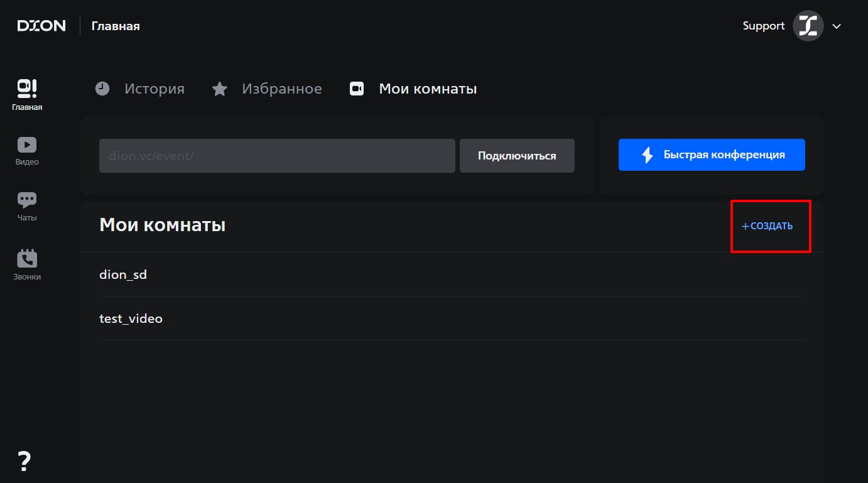Switch to the История tab

(x=140, y=89)
